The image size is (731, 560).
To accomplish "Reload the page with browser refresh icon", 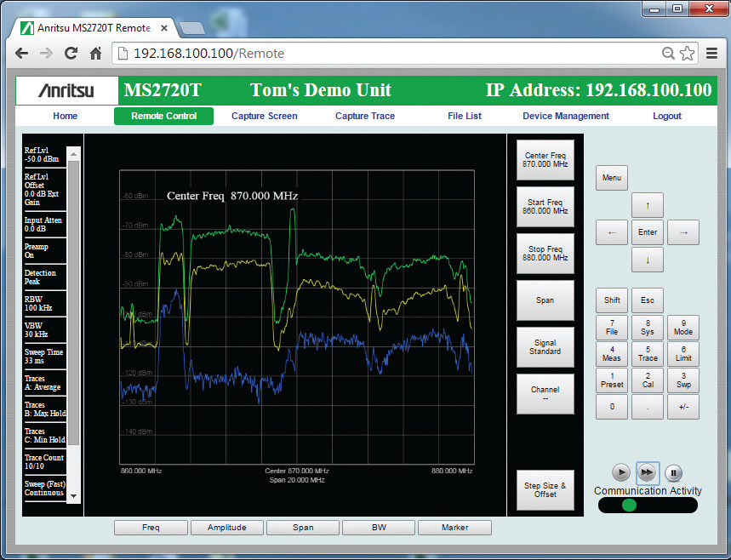I will pyautogui.click(x=71, y=54).
